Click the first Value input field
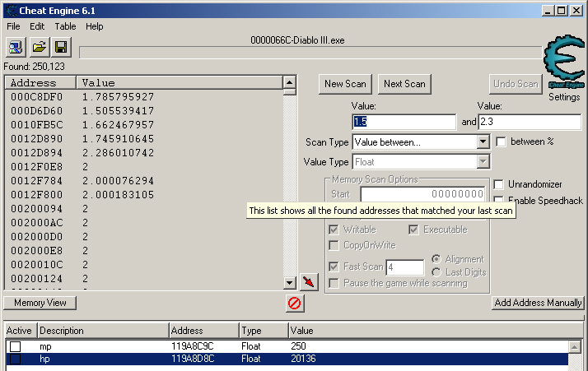 404,122
